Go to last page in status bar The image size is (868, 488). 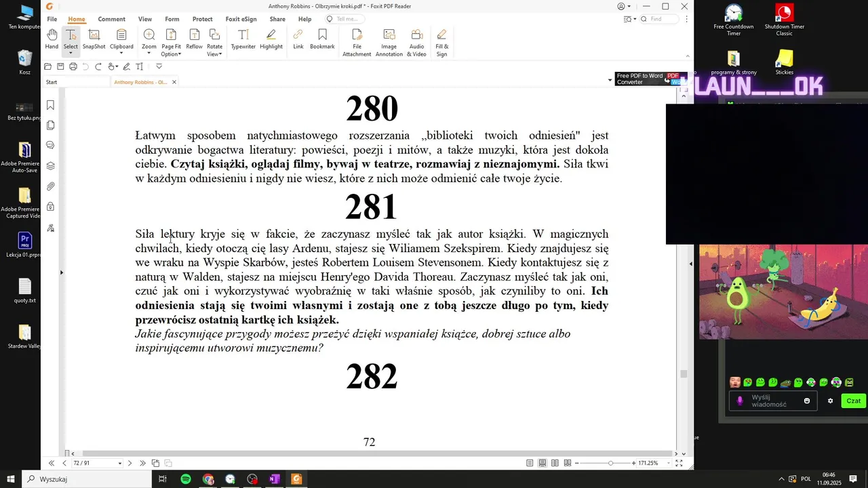(x=142, y=464)
